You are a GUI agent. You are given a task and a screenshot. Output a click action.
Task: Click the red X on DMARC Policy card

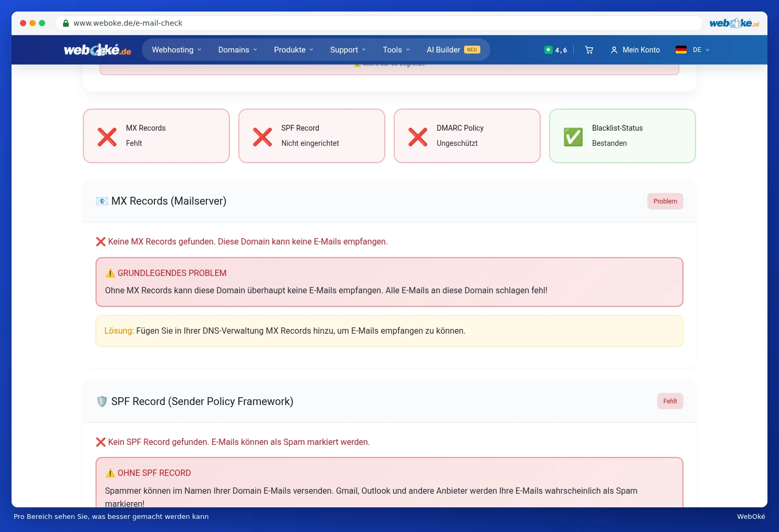click(418, 137)
